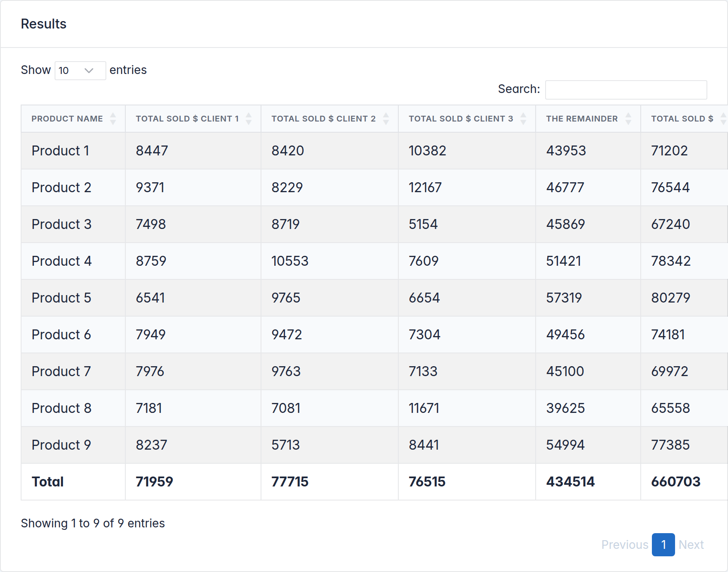Click the value 12167 in Client 3 column
Image resolution: width=728 pixels, height=572 pixels.
(425, 188)
